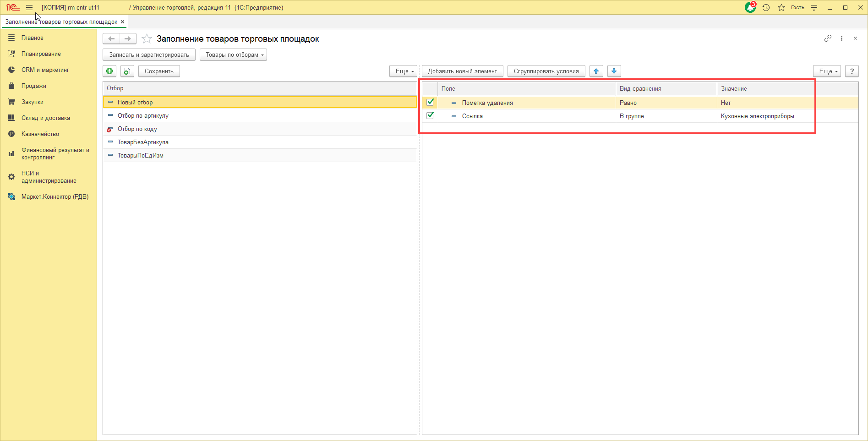
Task: Expand the Товары по отборам dropdown
Action: pos(233,55)
